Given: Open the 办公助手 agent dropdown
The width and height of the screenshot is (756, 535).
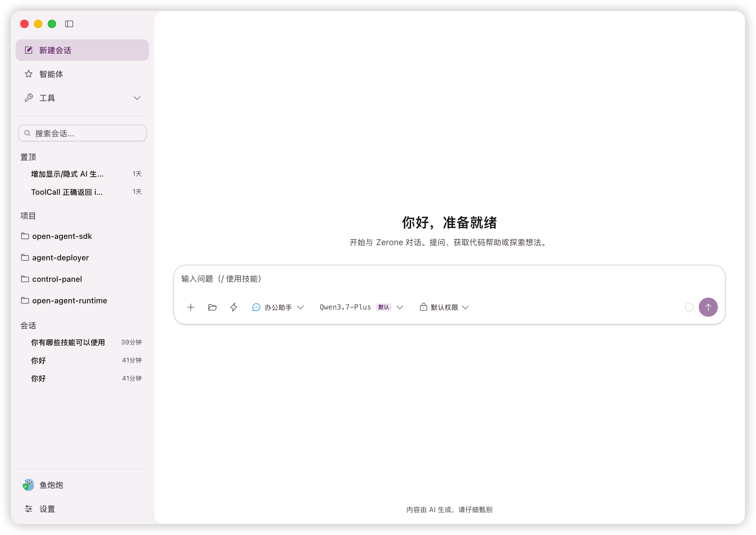Looking at the screenshot, I should click(x=278, y=307).
